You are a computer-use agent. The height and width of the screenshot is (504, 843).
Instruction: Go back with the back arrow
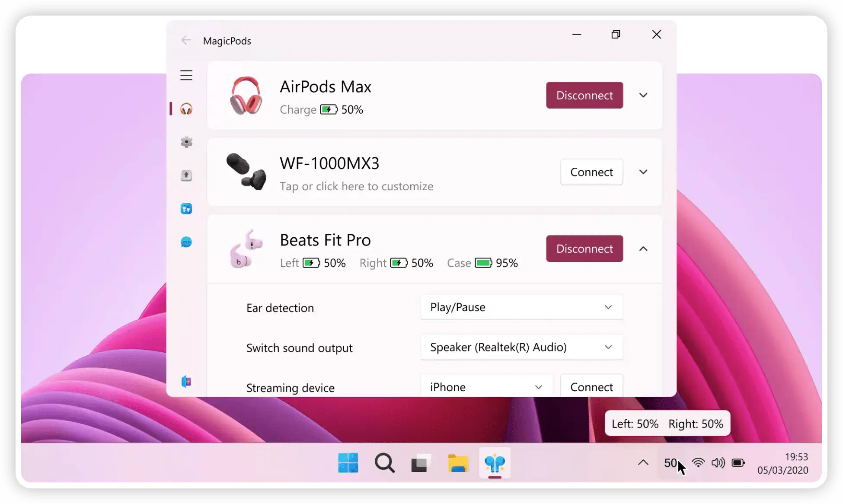pyautogui.click(x=186, y=41)
